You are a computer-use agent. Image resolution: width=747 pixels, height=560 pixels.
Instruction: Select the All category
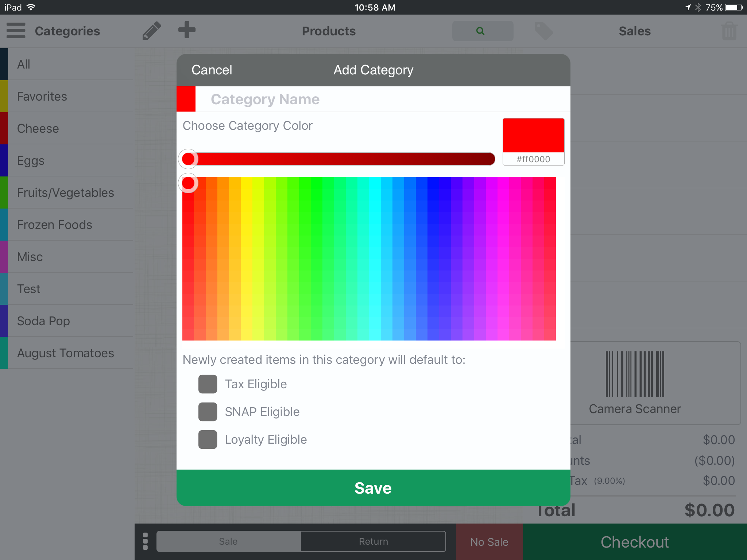point(67,64)
